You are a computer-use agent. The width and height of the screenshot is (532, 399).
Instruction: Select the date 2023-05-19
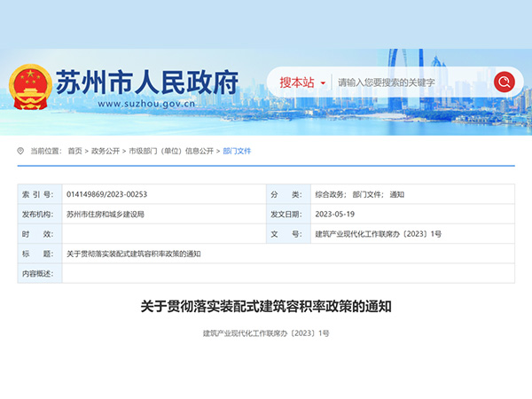[x=335, y=214]
